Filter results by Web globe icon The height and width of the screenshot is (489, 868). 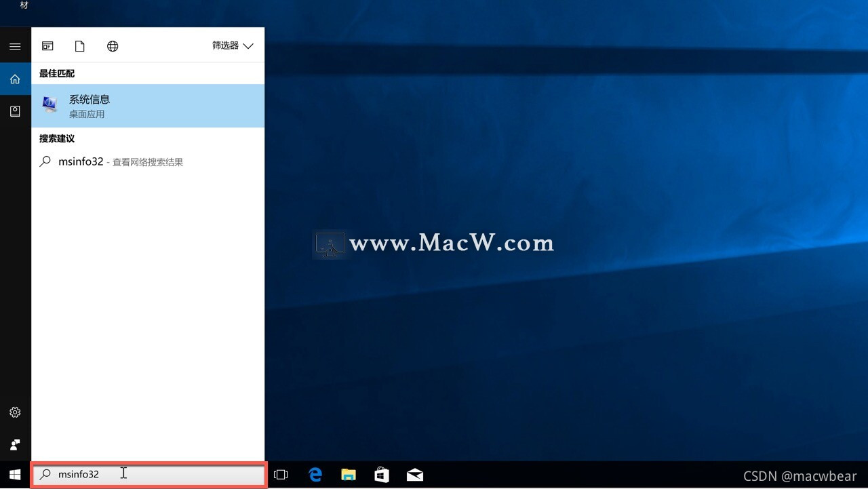pos(113,46)
